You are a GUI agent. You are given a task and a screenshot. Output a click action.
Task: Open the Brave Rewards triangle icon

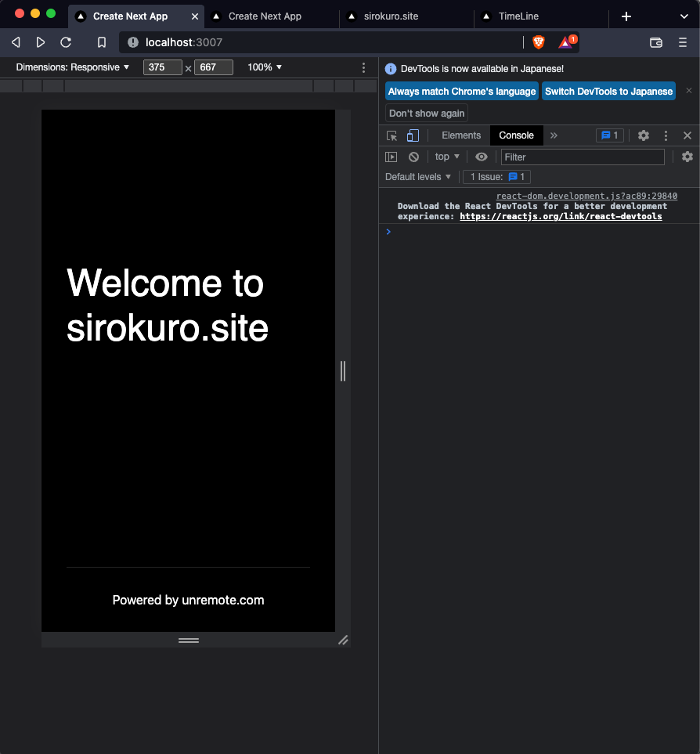click(x=566, y=42)
